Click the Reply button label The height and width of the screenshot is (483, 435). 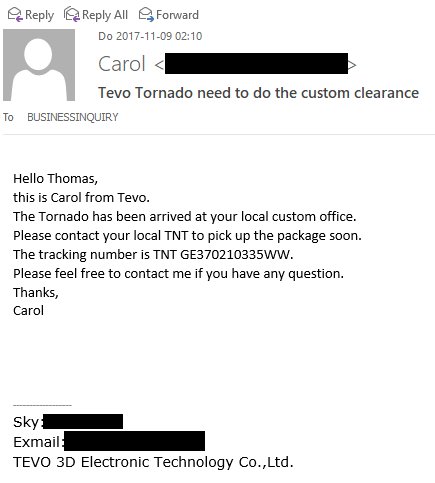(x=39, y=15)
